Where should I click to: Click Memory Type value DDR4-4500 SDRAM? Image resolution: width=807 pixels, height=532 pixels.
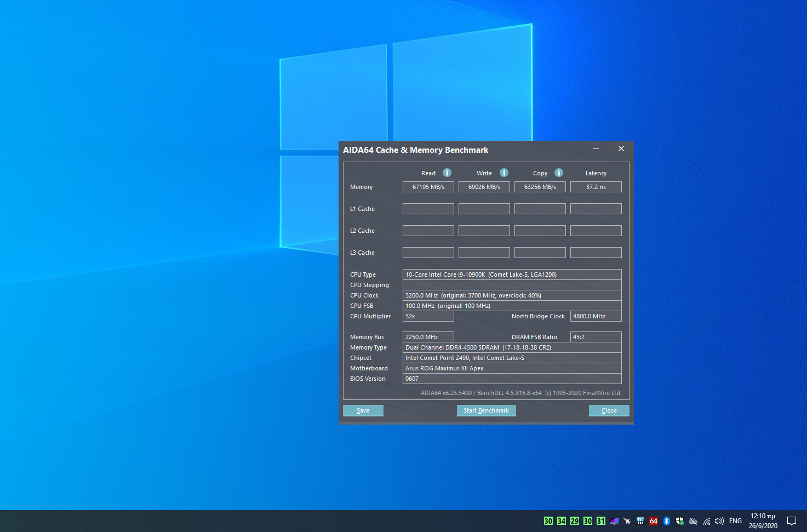tap(512, 347)
